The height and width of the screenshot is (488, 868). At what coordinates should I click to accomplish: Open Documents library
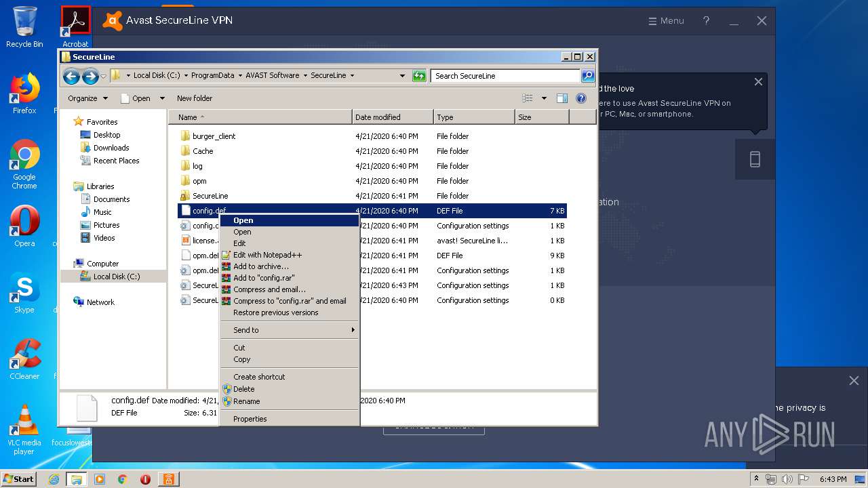click(x=105, y=199)
